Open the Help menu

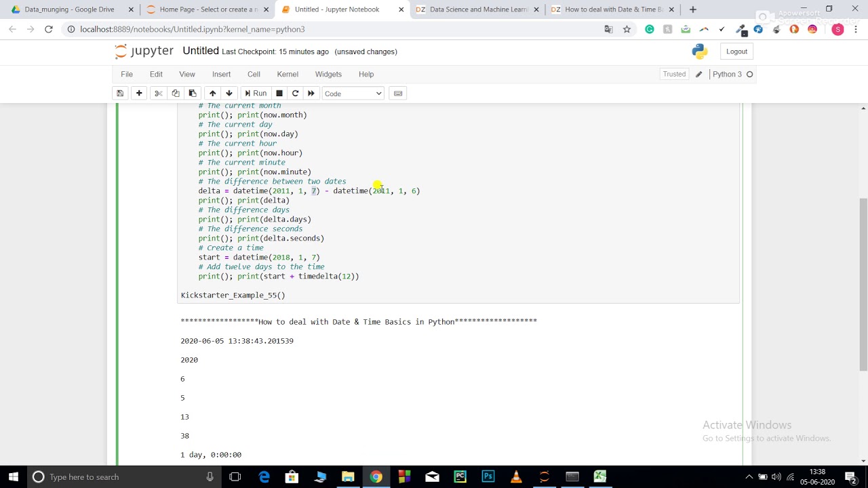coord(366,74)
